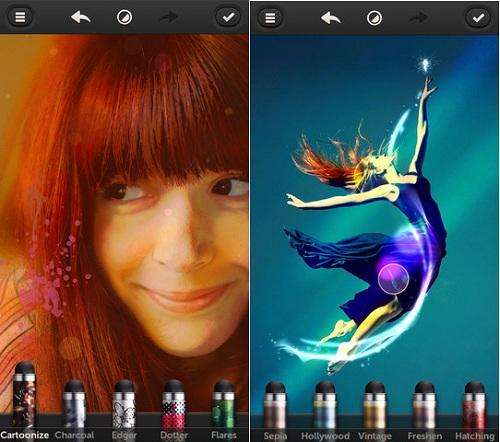Image resolution: width=500 pixels, height=442 pixels.
Task: Apply changes with the right screen checkmark
Action: (x=478, y=18)
